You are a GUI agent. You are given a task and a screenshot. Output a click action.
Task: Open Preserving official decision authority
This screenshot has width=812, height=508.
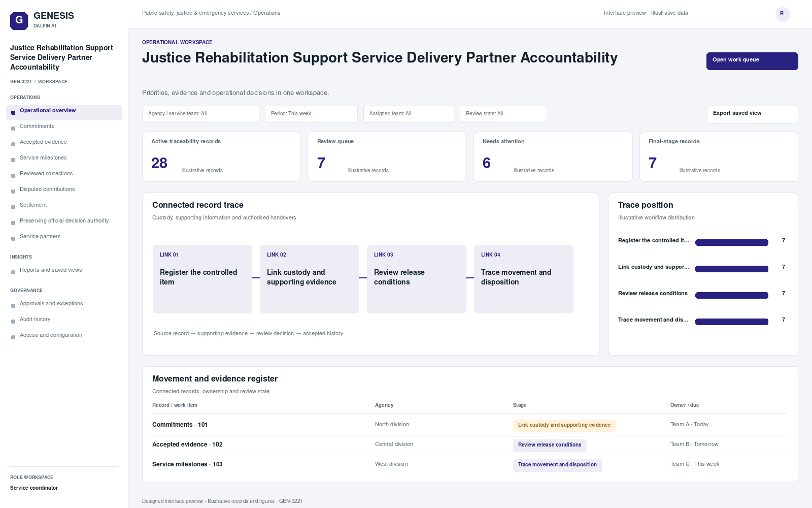pos(64,221)
